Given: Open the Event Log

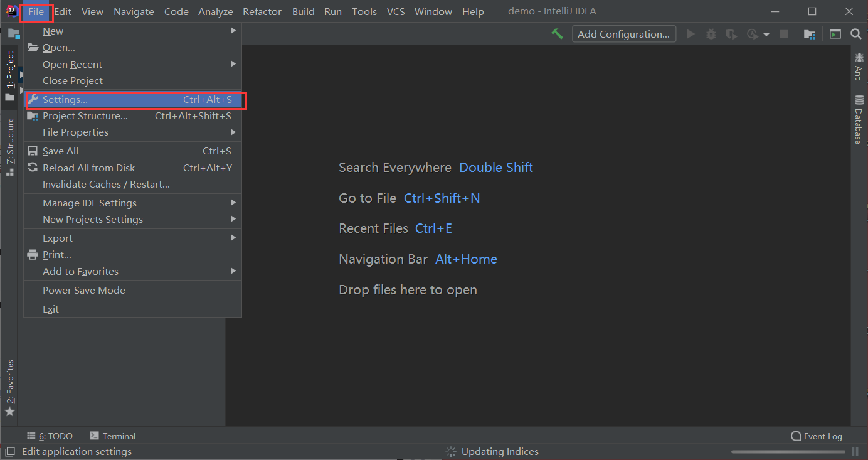Looking at the screenshot, I should (x=817, y=436).
